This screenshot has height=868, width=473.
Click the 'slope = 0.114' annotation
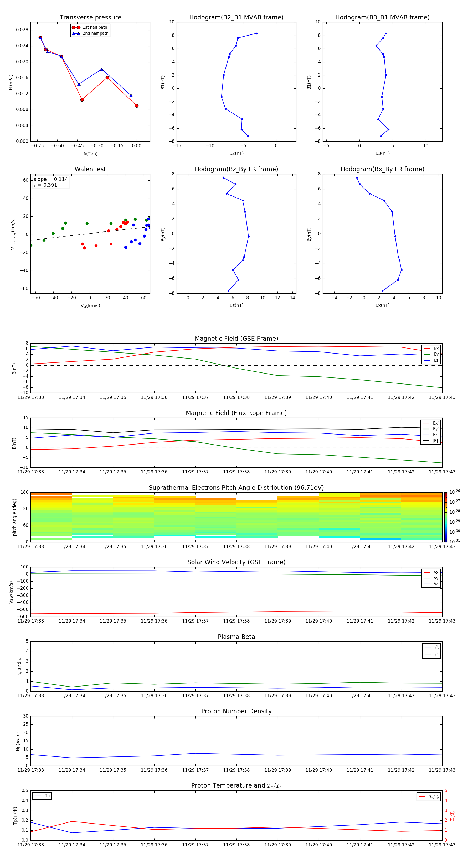pyautogui.click(x=50, y=179)
